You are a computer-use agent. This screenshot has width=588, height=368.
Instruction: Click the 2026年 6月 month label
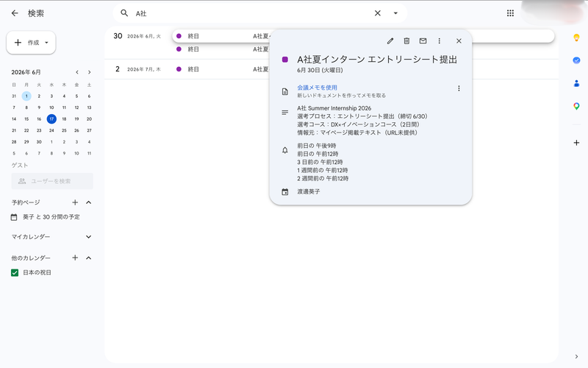pyautogui.click(x=26, y=72)
